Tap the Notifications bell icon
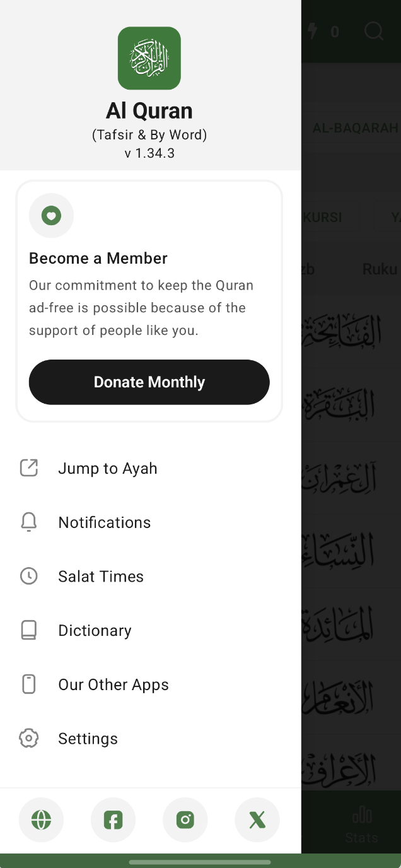Viewport: 401px width, 868px height. pos(29,522)
